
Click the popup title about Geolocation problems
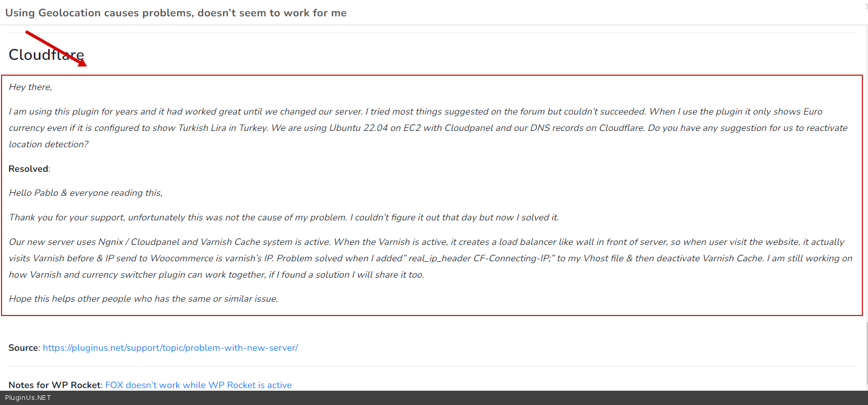(x=176, y=13)
